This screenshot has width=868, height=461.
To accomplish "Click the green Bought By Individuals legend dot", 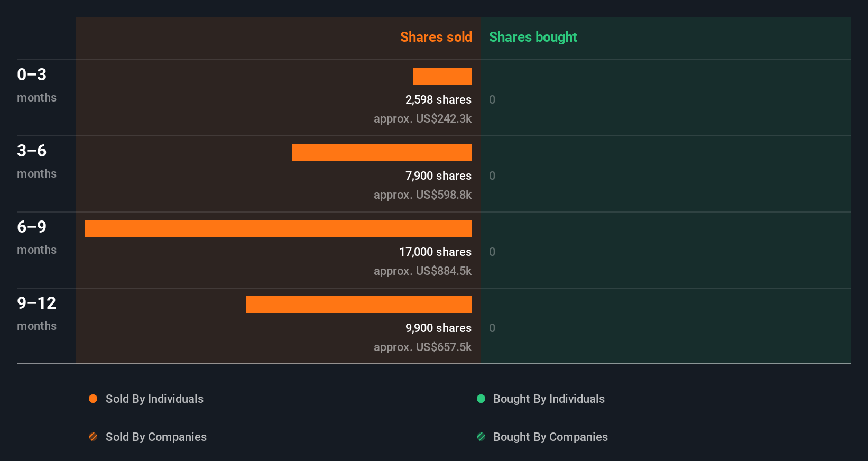I will 481,399.
